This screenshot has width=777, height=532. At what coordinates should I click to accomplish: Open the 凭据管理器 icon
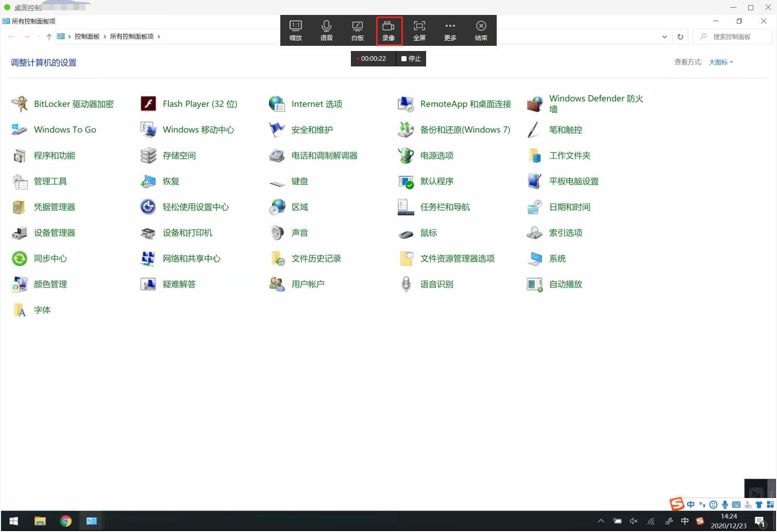20,207
